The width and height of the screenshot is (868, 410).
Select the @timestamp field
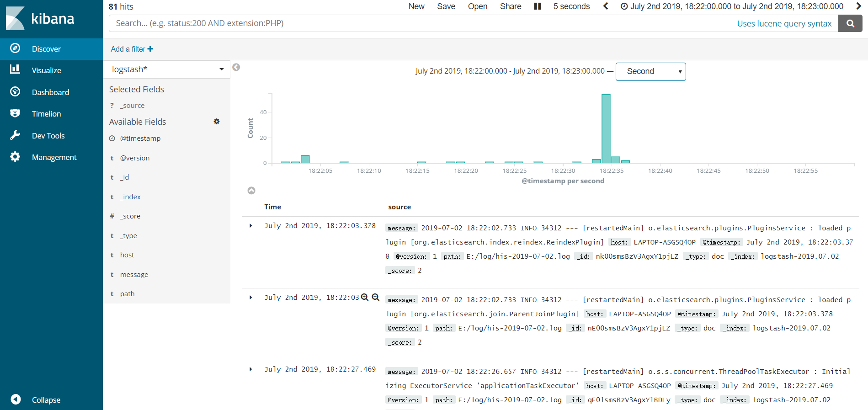(x=140, y=138)
